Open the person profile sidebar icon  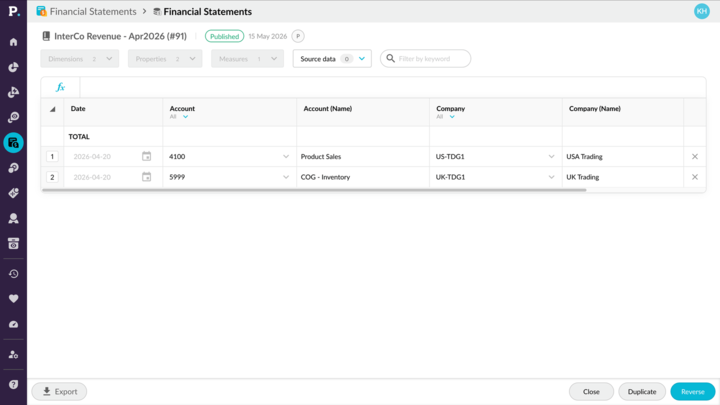pos(13,218)
